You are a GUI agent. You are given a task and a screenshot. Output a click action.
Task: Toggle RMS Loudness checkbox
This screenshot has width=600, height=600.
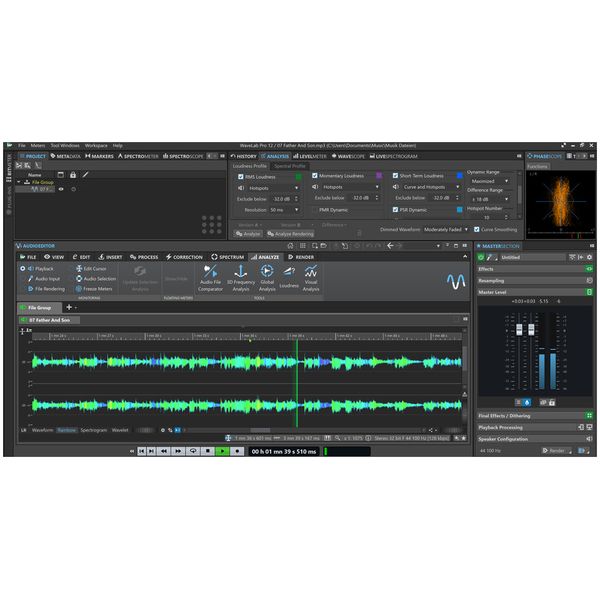coord(241,177)
